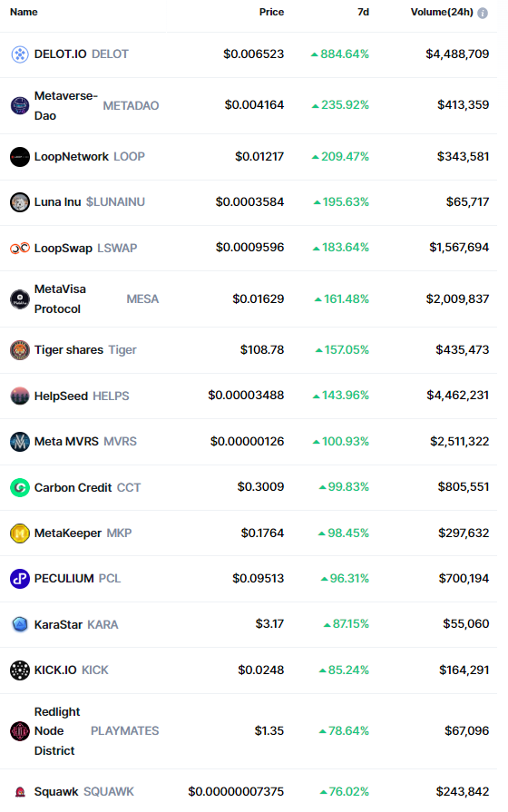Click the Meta MVRS logo icon
Screen dimensions: 508x812
[20, 442]
